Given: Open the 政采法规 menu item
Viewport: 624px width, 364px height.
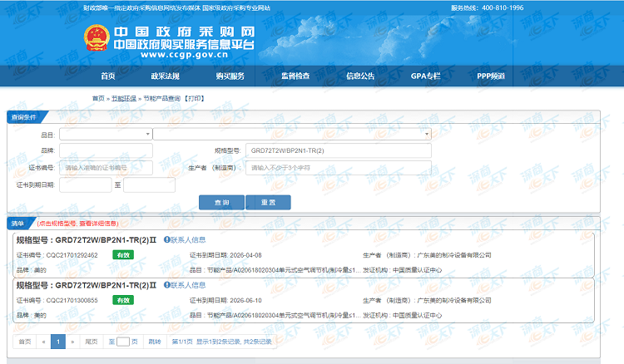Looking at the screenshot, I should click(x=166, y=76).
